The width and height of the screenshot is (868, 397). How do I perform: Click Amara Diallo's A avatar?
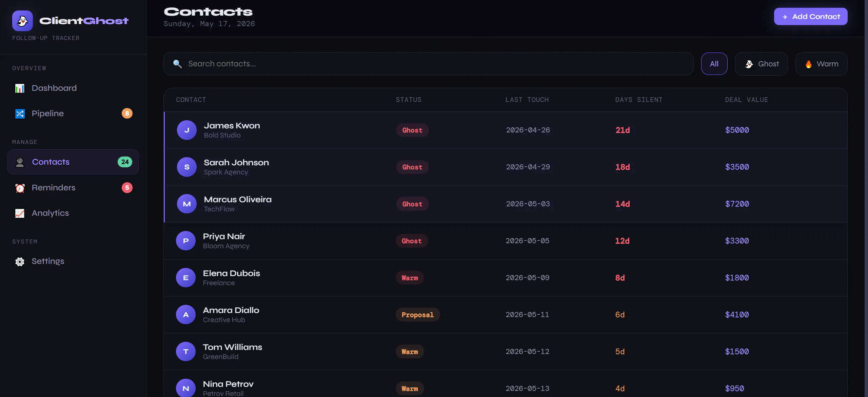(186, 315)
